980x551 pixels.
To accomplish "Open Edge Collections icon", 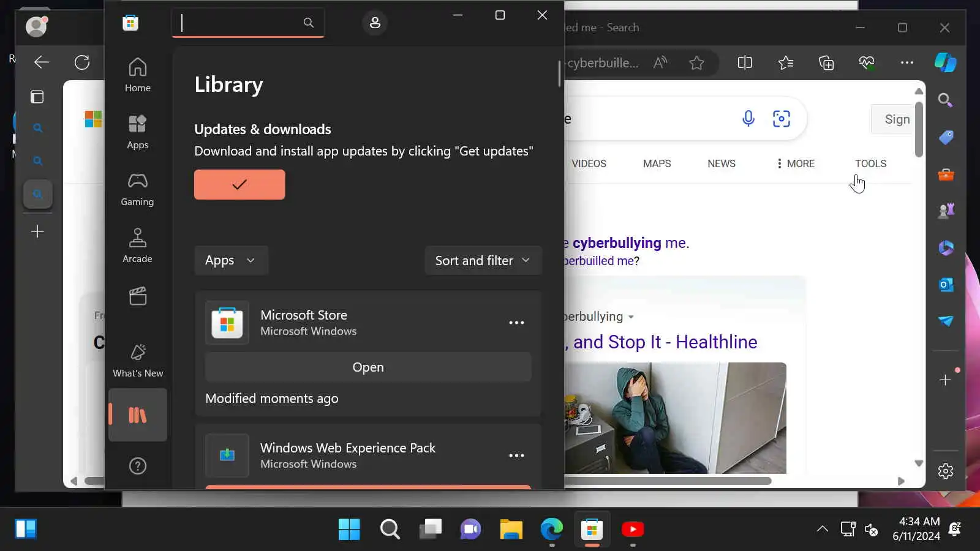I will [x=826, y=62].
